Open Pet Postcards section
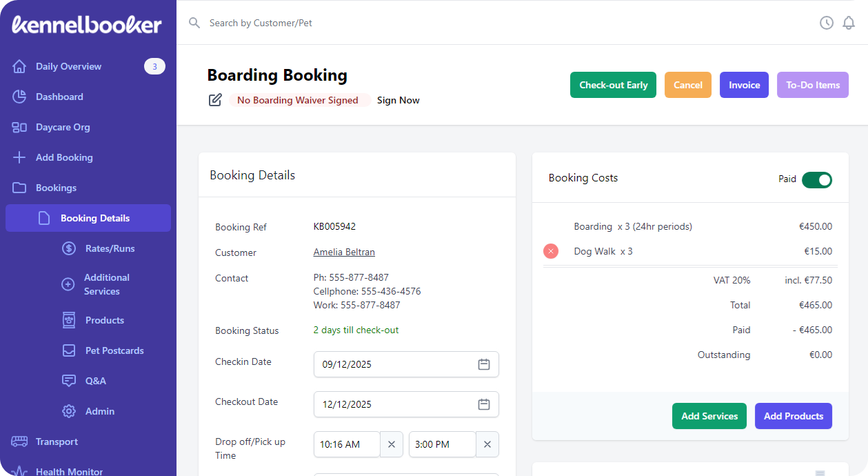 pyautogui.click(x=114, y=350)
